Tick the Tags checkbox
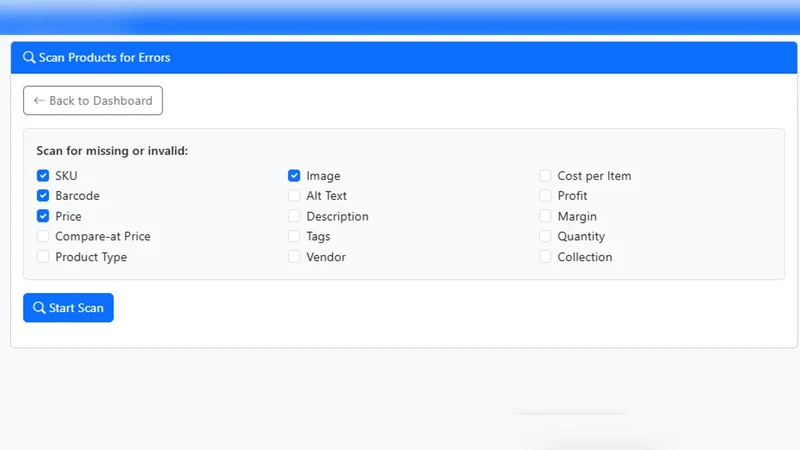The height and width of the screenshot is (450, 800). click(294, 236)
